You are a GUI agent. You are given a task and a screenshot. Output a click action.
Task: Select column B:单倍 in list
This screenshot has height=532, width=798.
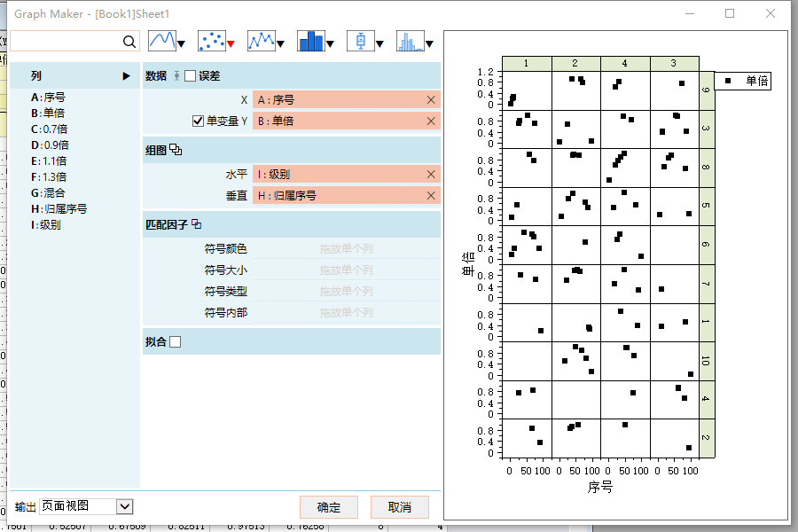click(x=48, y=113)
